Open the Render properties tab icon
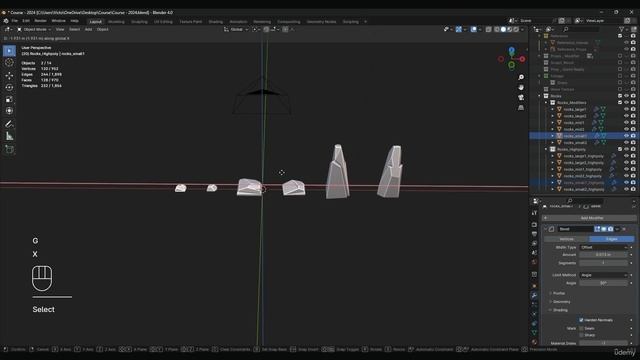The width and height of the screenshot is (640, 360). click(534, 224)
